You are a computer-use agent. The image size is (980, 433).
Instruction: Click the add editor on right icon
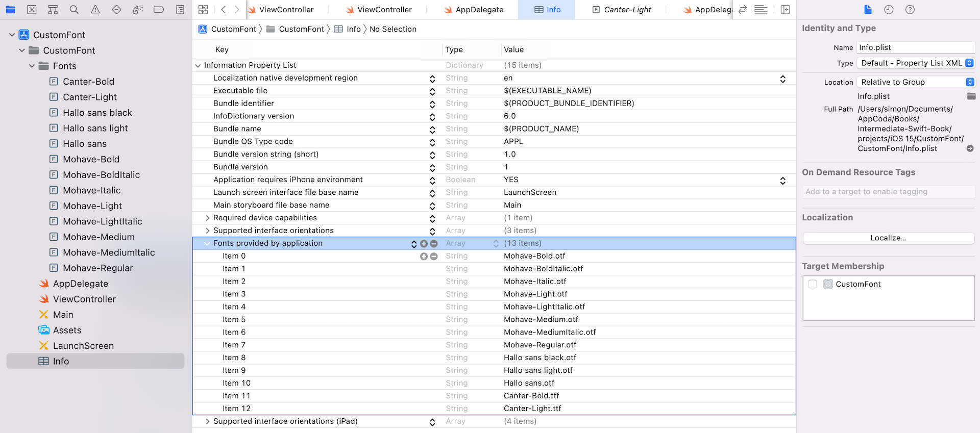tap(785, 10)
